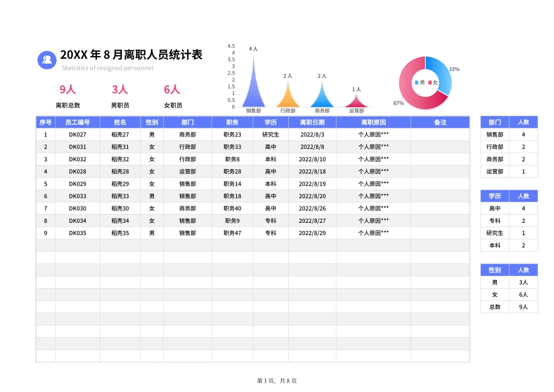Click employee code DK027 cell
Image resolution: width=554 pixels, height=392 pixels.
click(76, 134)
